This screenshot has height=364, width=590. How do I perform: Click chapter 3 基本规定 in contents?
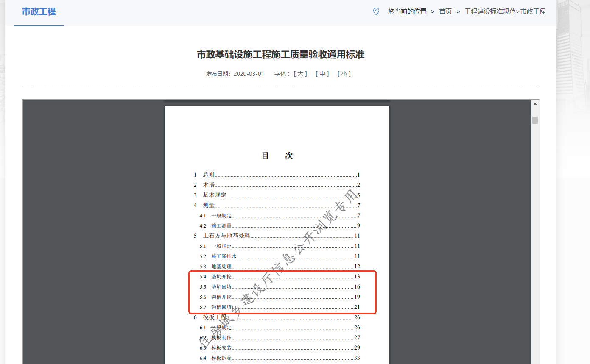[x=214, y=195]
